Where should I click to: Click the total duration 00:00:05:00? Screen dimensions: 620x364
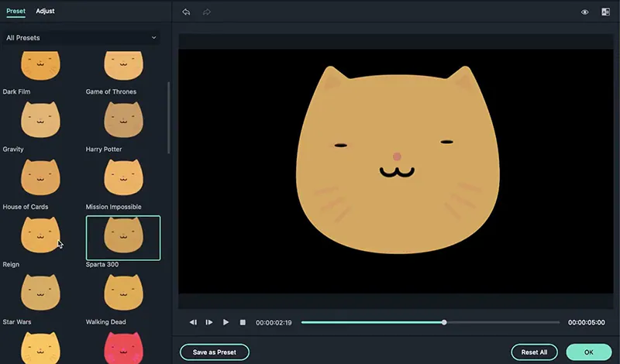coord(587,322)
